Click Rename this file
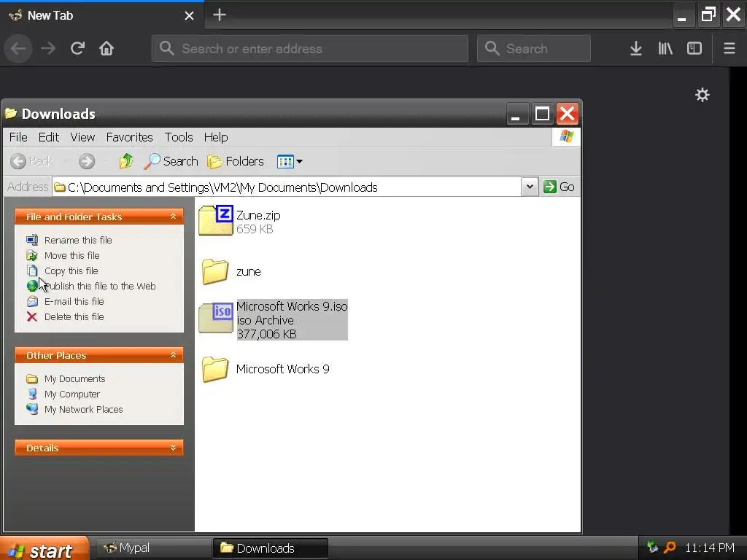 pyautogui.click(x=78, y=240)
